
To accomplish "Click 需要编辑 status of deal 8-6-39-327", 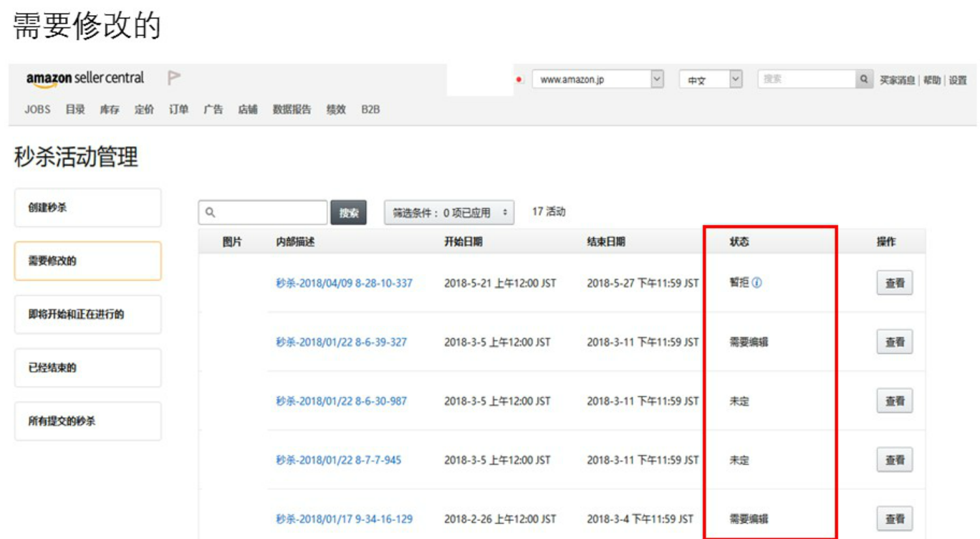I will click(749, 342).
